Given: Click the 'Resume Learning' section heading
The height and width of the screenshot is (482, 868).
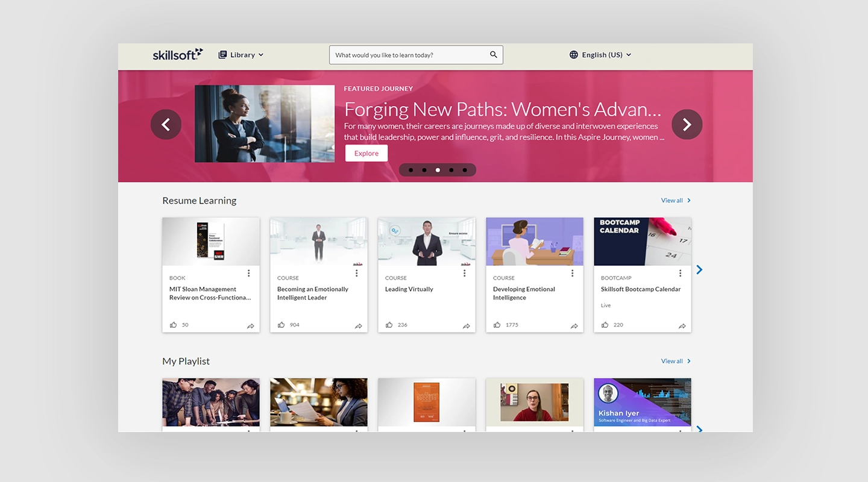Looking at the screenshot, I should [200, 201].
